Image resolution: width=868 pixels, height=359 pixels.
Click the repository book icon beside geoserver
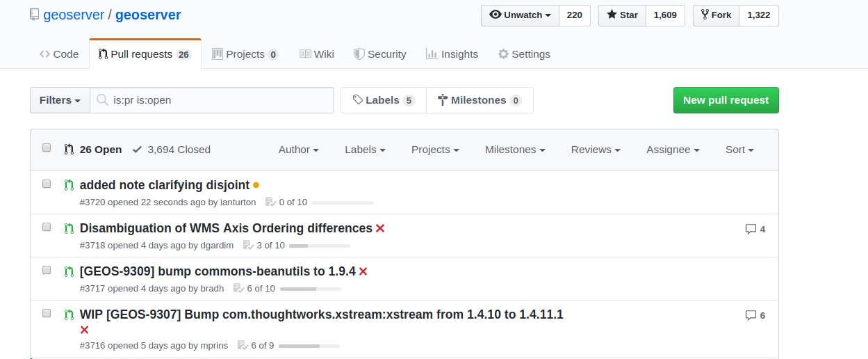click(x=35, y=15)
